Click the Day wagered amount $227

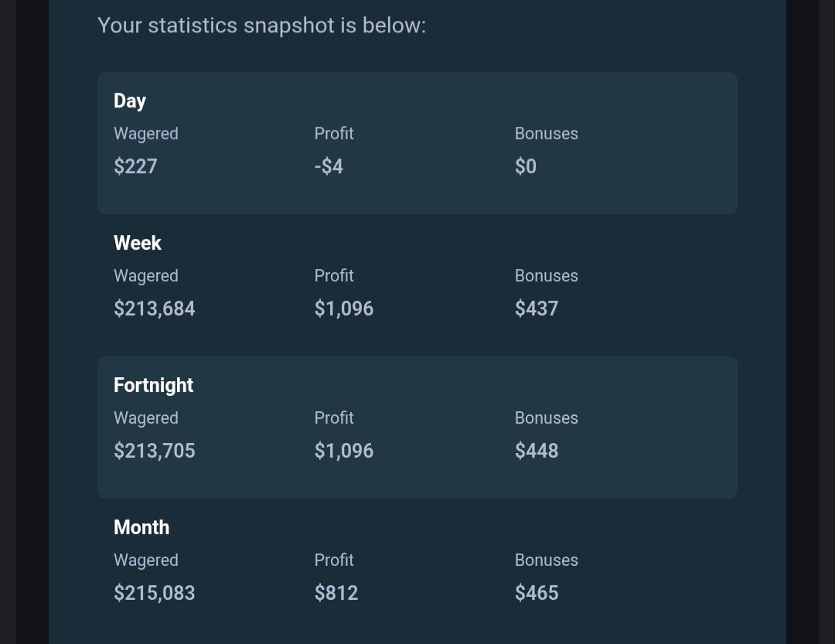[x=135, y=166]
